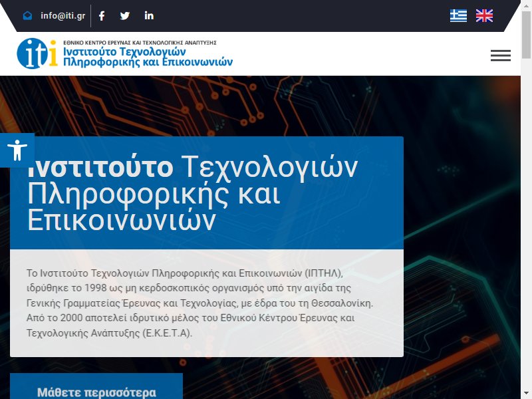Click the info@iti.gr email link
The image size is (532, 399).
click(x=63, y=15)
